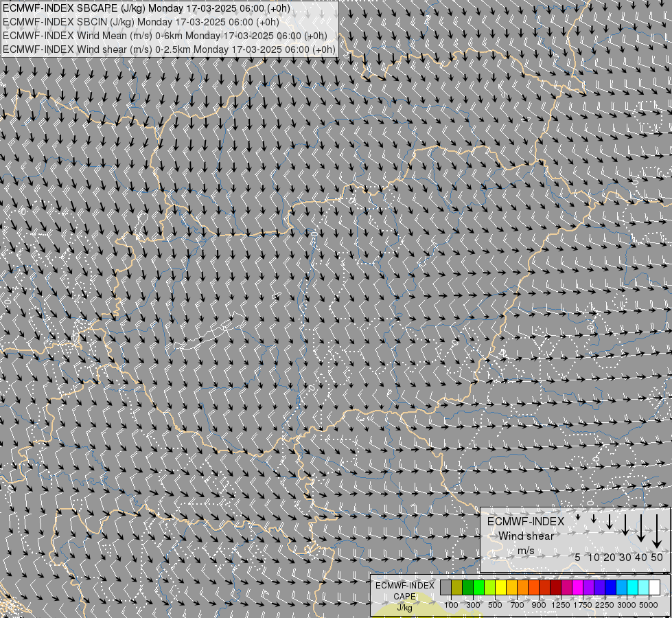Screen dimensions: 672x618
Task: Select the crimson pink CAPE swatch
Action: [x=566, y=587]
